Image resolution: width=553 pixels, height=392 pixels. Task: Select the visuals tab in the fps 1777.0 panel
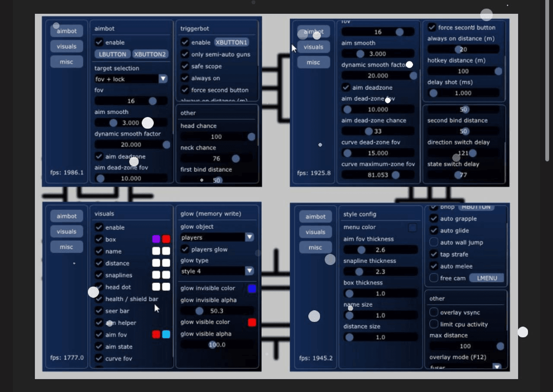pos(67,231)
